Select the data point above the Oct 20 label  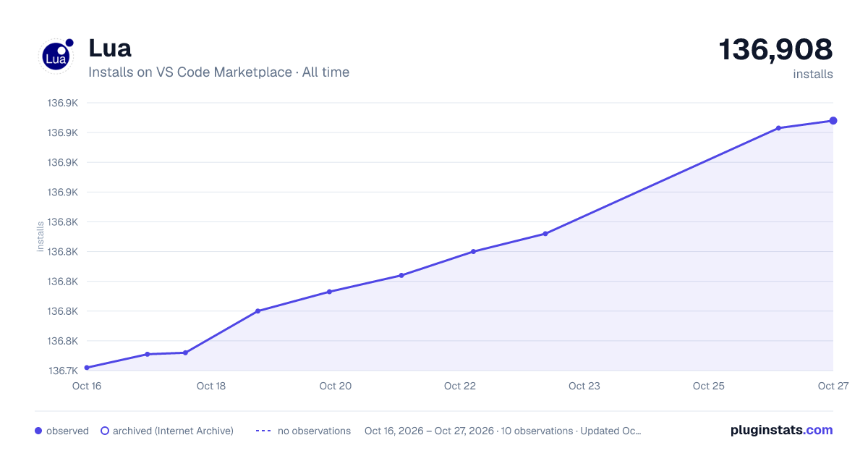[x=329, y=292]
